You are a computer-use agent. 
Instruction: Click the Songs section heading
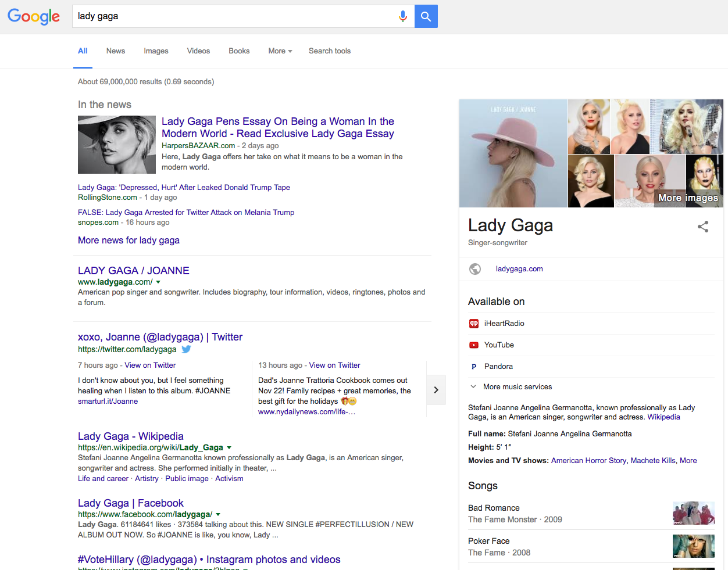pos(483,486)
